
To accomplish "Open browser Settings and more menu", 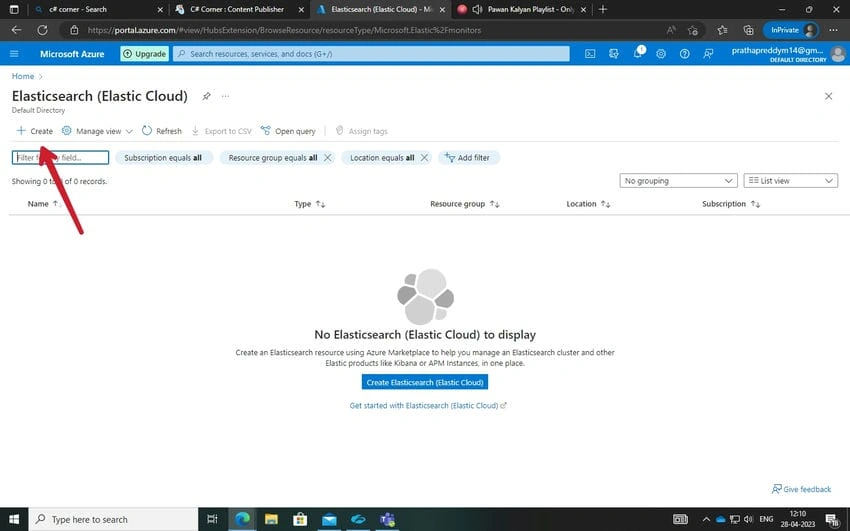I will (x=834, y=30).
